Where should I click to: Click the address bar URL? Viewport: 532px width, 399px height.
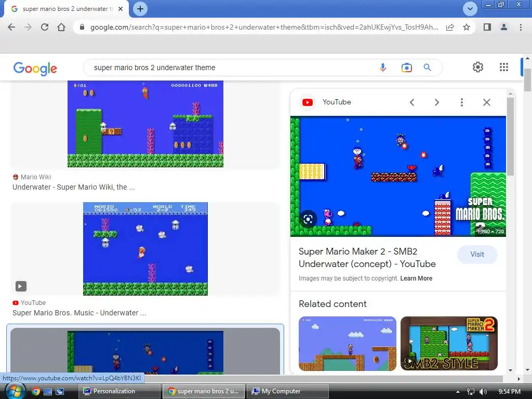(x=264, y=27)
